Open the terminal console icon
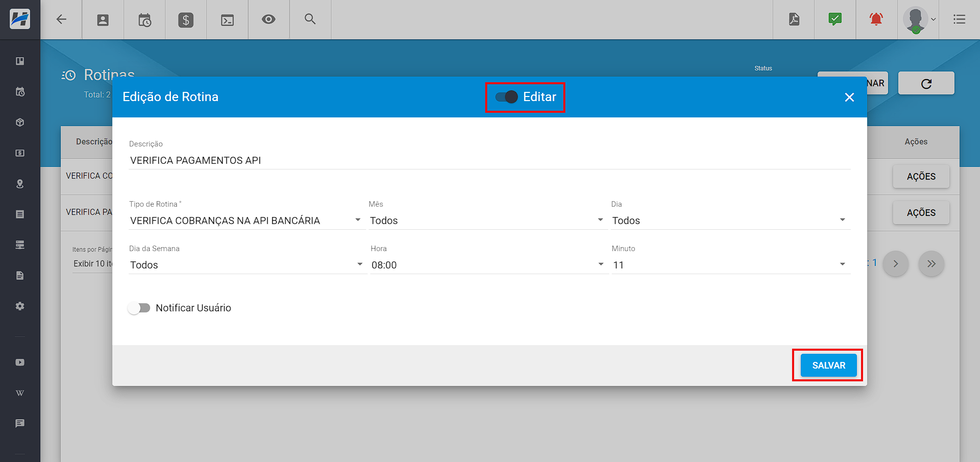The image size is (980, 462). (227, 20)
